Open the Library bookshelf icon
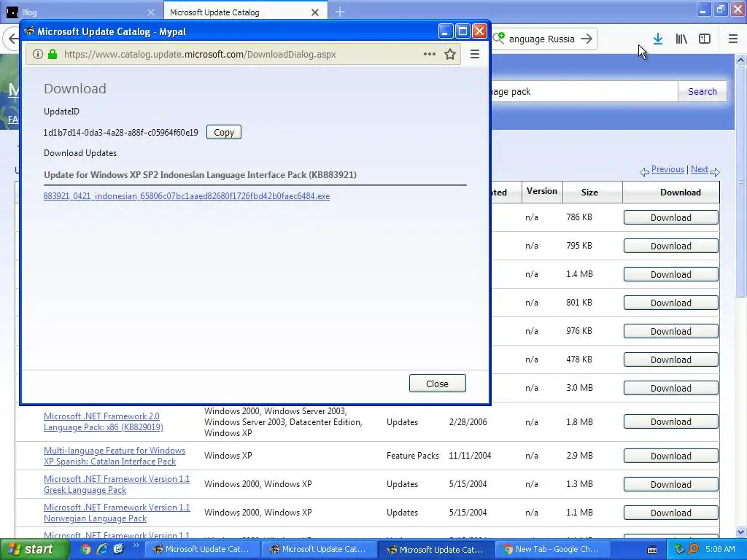747x560 pixels. [681, 39]
